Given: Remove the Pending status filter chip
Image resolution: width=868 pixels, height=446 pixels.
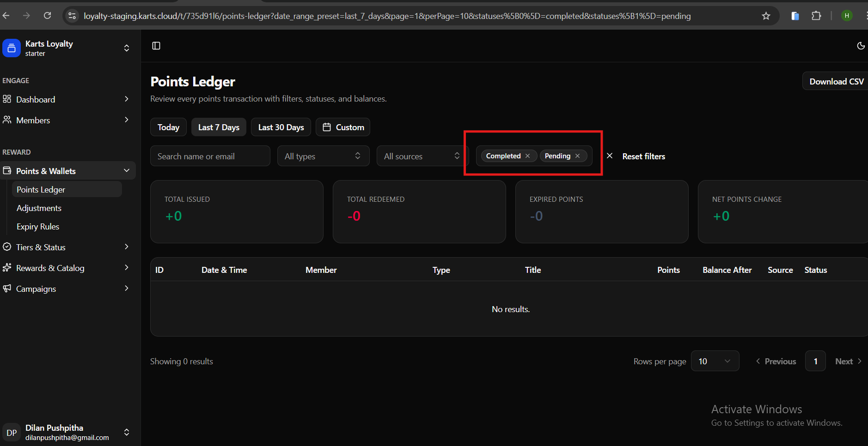Looking at the screenshot, I should pyautogui.click(x=577, y=156).
